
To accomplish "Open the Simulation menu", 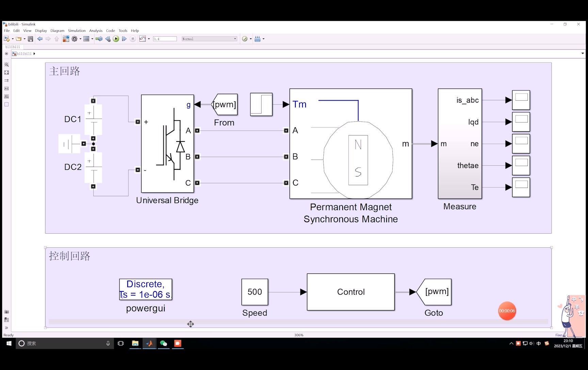I will (x=77, y=31).
